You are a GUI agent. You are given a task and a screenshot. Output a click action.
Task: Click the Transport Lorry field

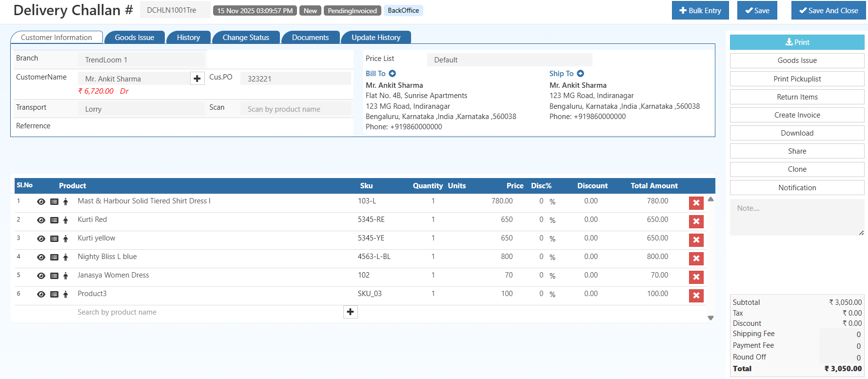click(141, 109)
